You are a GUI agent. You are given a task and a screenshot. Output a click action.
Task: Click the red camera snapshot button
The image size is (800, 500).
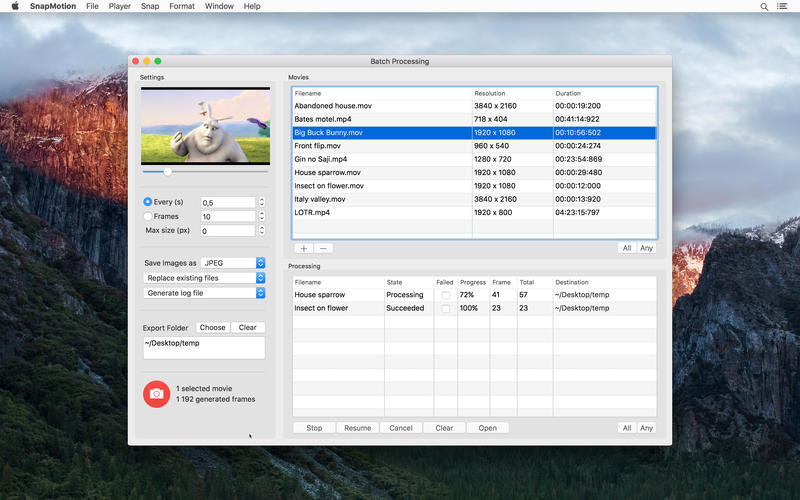coord(156,394)
